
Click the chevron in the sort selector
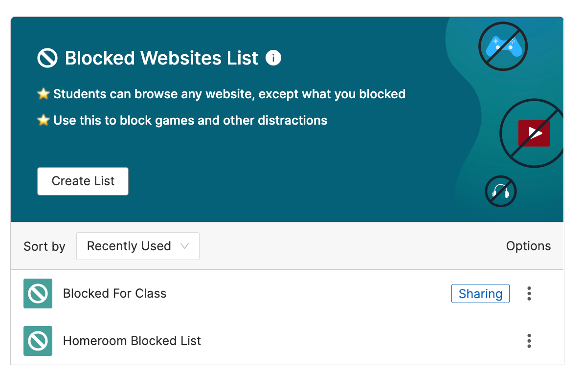(186, 246)
